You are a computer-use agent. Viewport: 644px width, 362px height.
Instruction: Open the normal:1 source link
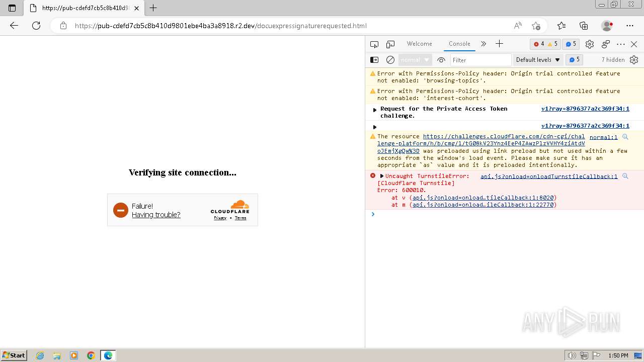pos(603,137)
